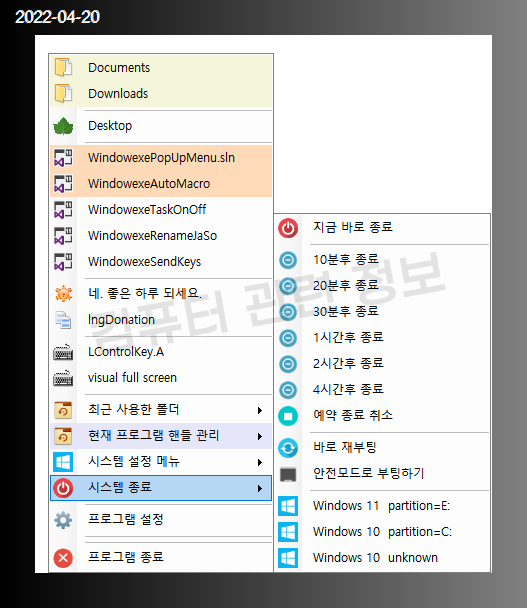Screen dimensions: 527x608
Task: Click the red power icon beside 지금 바로 종료
Action: coord(288,228)
